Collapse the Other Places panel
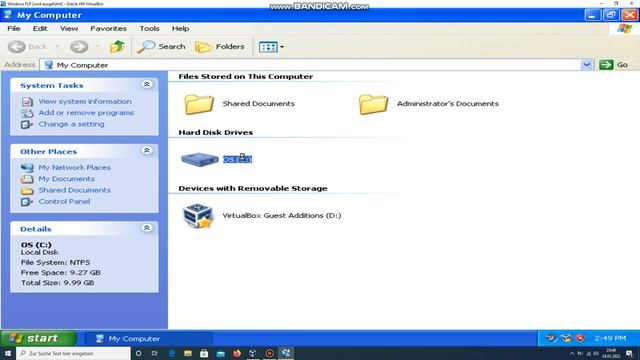The image size is (640, 360). coord(147,151)
